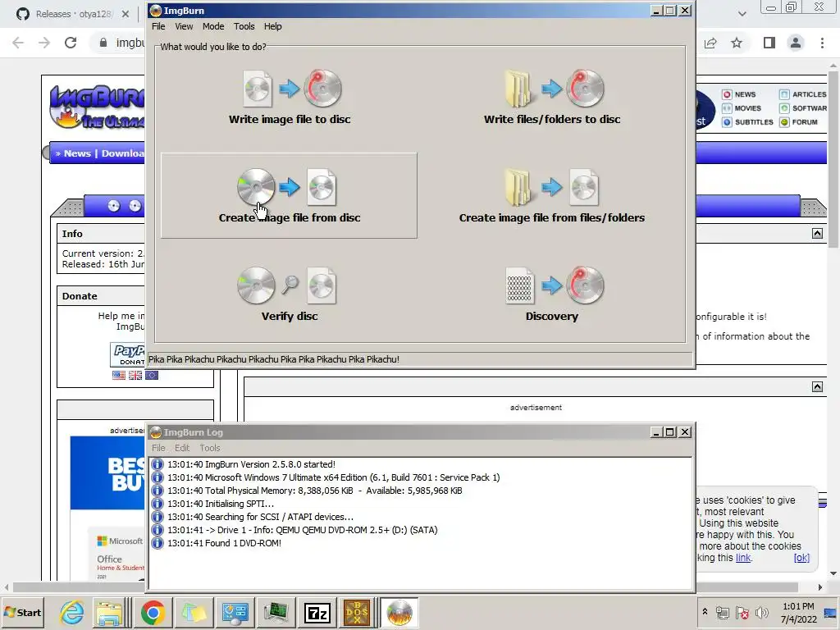Click network tray icon
The width and height of the screenshot is (840, 630).
pyautogui.click(x=723, y=612)
